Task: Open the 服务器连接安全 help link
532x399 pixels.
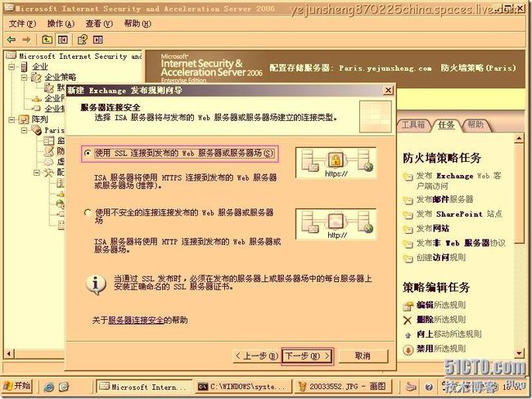Action: click(136, 320)
